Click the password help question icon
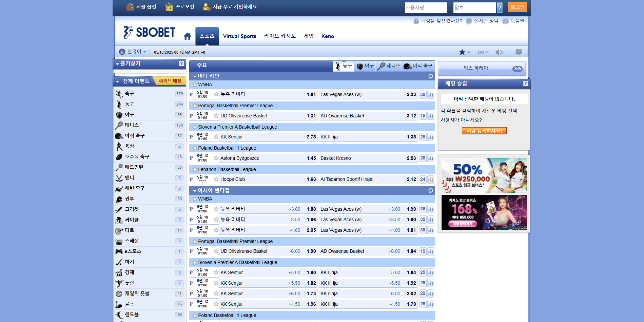 pos(500,7)
